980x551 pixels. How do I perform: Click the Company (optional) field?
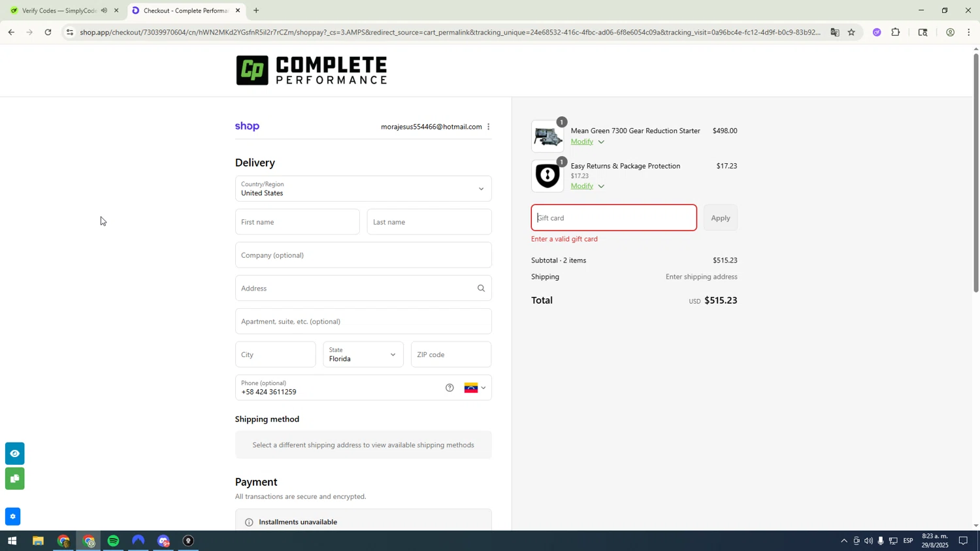(363, 255)
